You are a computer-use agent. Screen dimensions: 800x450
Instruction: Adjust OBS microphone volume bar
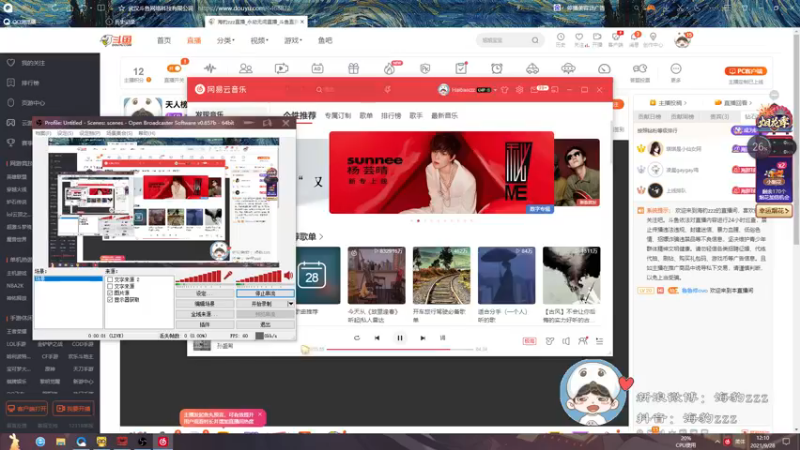click(x=198, y=277)
